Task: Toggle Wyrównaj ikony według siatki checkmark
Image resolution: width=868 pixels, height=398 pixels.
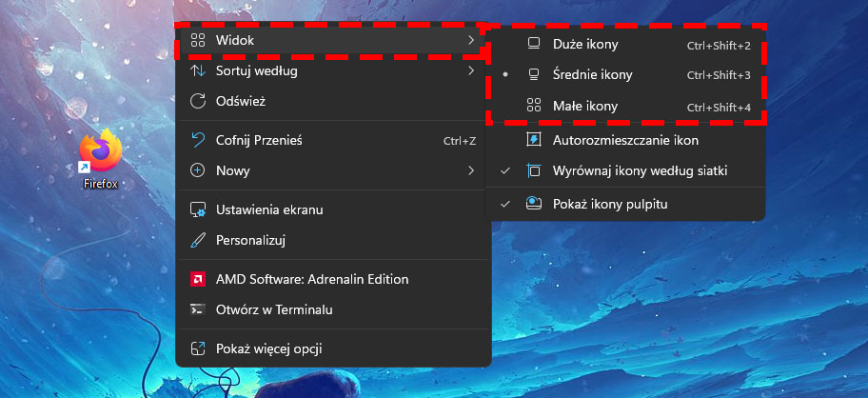Action: (x=625, y=171)
